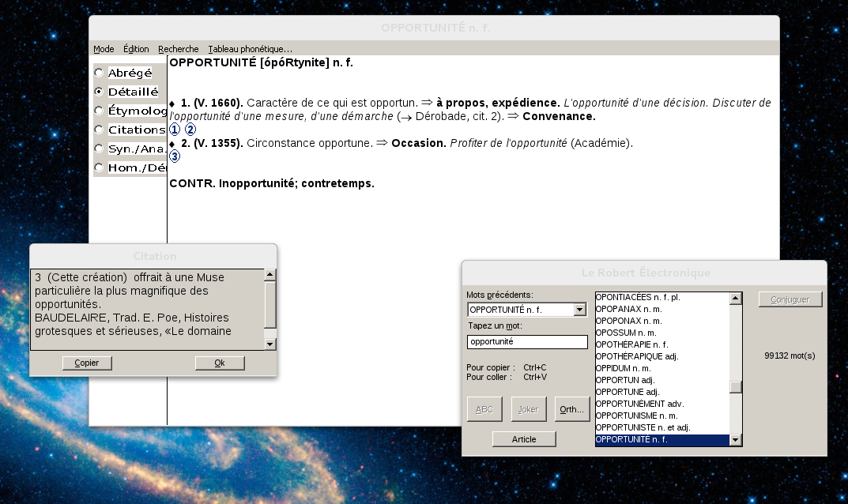Screen dimensions: 848x504
Task: Click Ok in Citation dialog
Action: pyautogui.click(x=220, y=363)
